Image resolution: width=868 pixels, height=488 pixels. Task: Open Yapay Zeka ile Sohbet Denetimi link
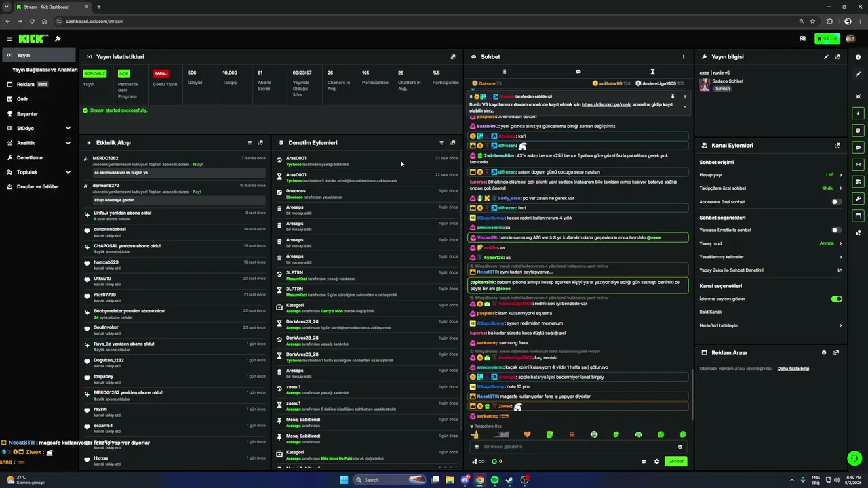770,270
